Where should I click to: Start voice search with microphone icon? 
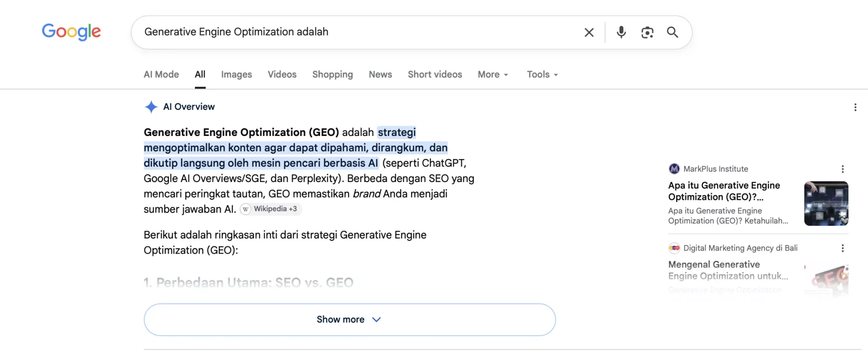tap(621, 32)
